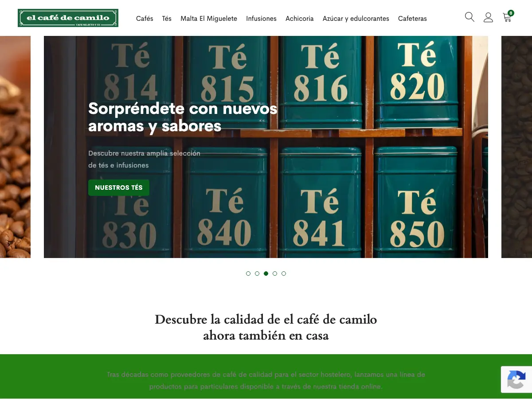Screen dimensions: 532x399
Task: Open the Cafeteras menu item
Action: pyautogui.click(x=412, y=19)
